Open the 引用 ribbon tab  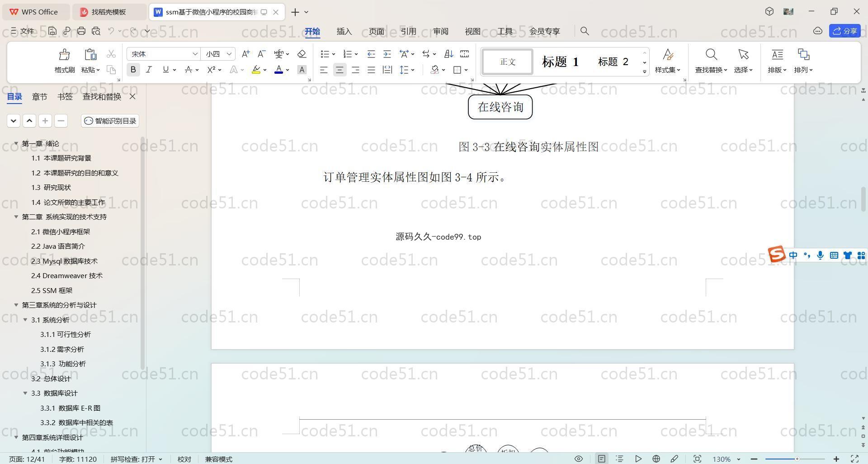408,31
